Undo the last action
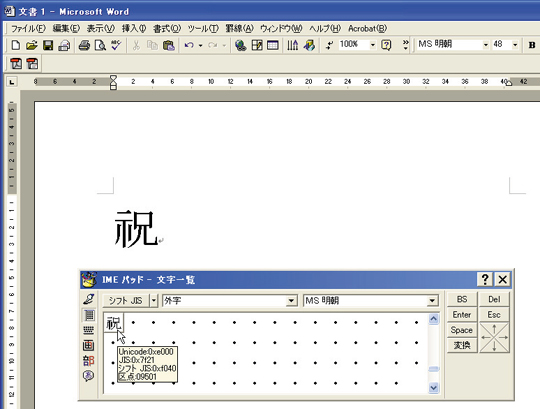Viewport: 540px width, 409px height. [189, 45]
